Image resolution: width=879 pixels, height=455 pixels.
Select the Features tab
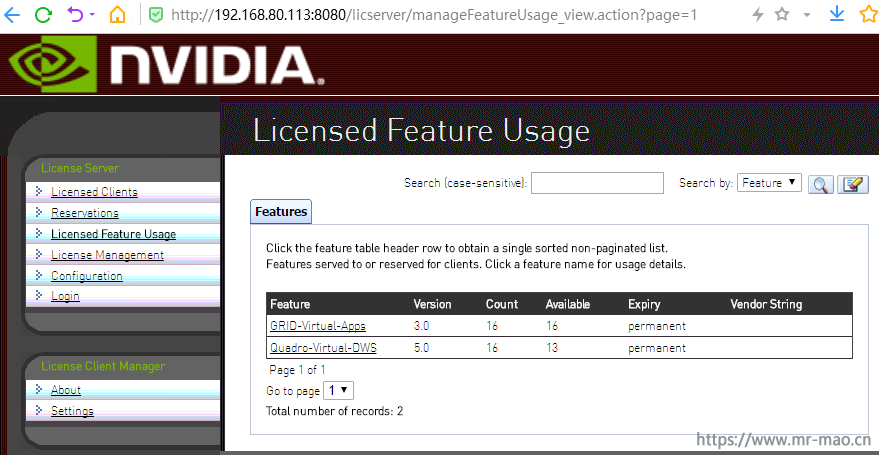[281, 212]
